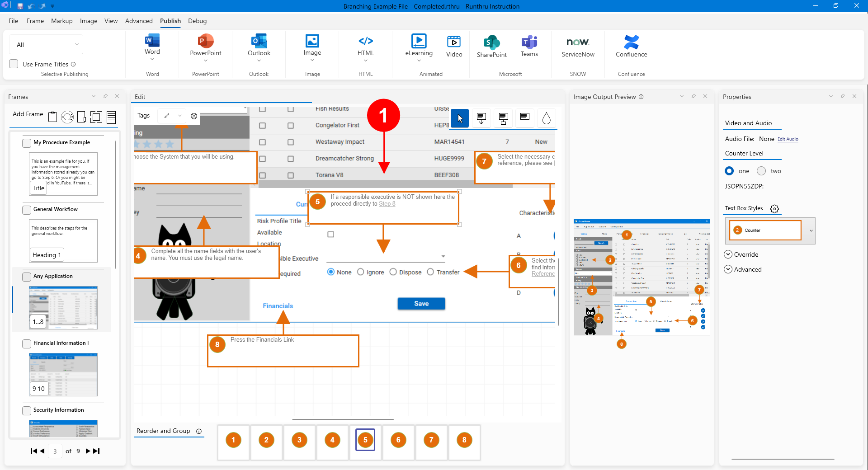Viewport: 868px width, 470px height.
Task: Publish to Word document icon
Action: 152,41
